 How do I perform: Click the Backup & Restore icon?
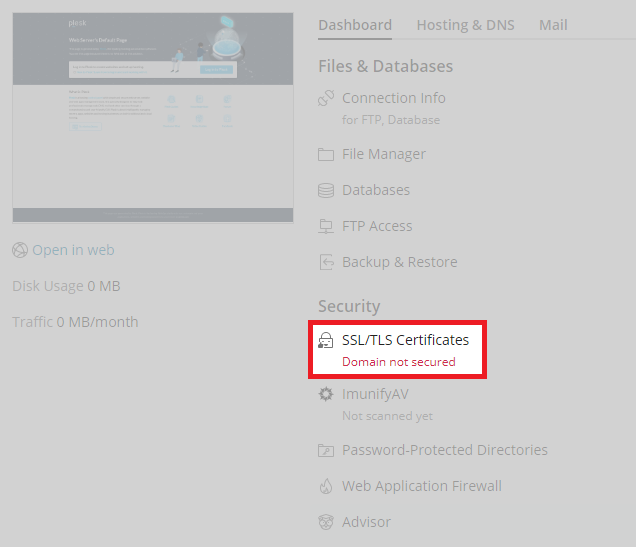click(x=326, y=262)
